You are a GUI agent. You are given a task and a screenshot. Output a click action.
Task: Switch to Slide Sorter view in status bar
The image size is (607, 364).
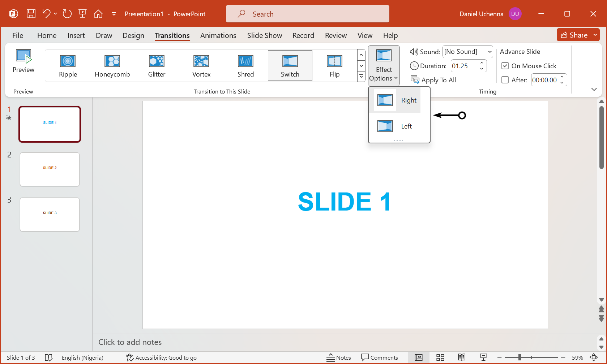[x=440, y=357]
